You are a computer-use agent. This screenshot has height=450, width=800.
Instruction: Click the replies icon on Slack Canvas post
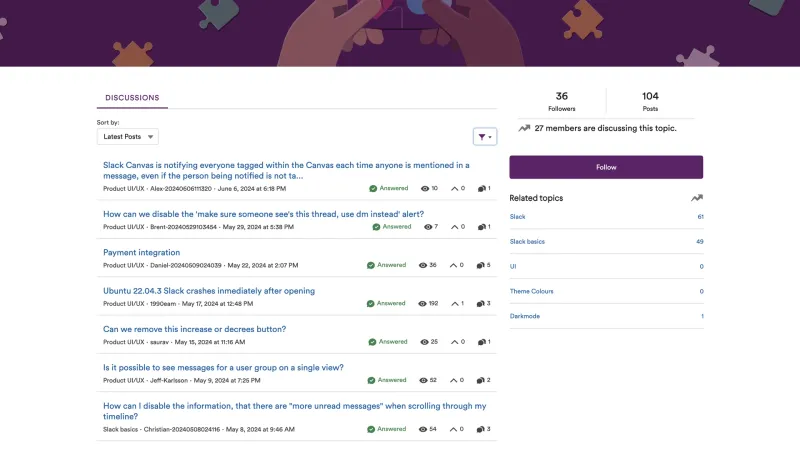tap(481, 189)
